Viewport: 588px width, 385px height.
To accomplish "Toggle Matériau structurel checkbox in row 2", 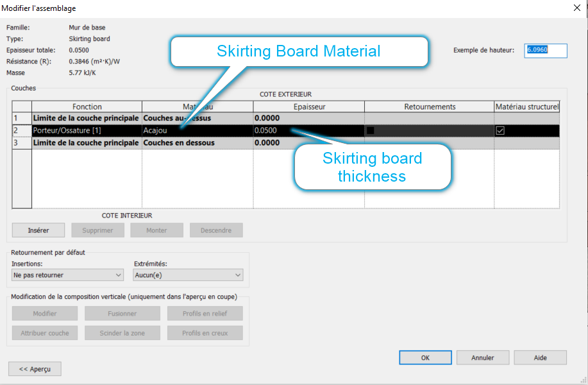I will (500, 130).
